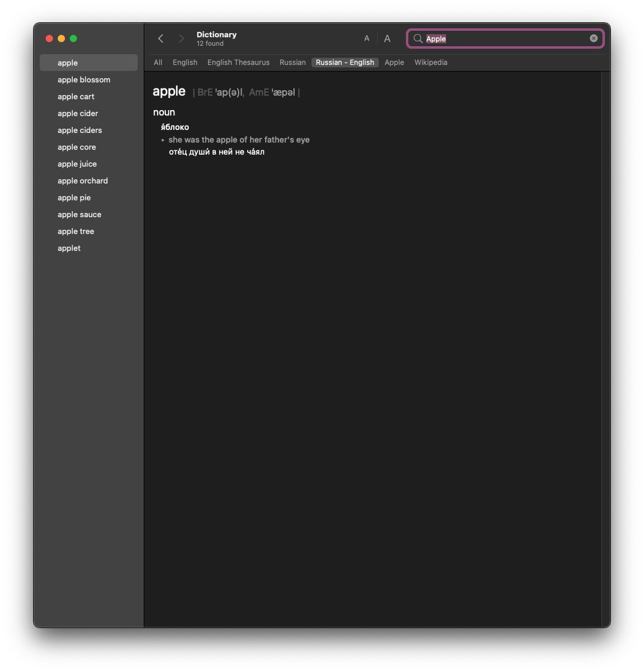Select 'apple cart' in the sidebar
The width and height of the screenshot is (644, 672).
[89, 96]
